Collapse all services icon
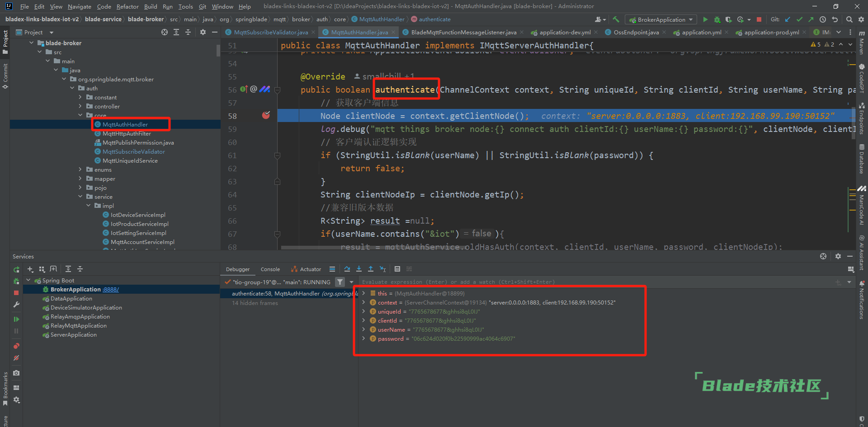 (80, 269)
